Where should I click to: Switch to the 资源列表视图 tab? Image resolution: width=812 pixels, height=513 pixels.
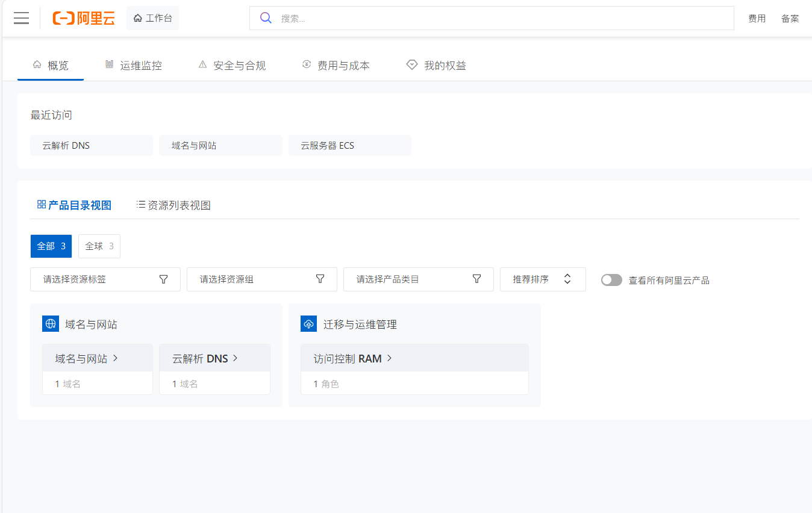click(x=173, y=205)
